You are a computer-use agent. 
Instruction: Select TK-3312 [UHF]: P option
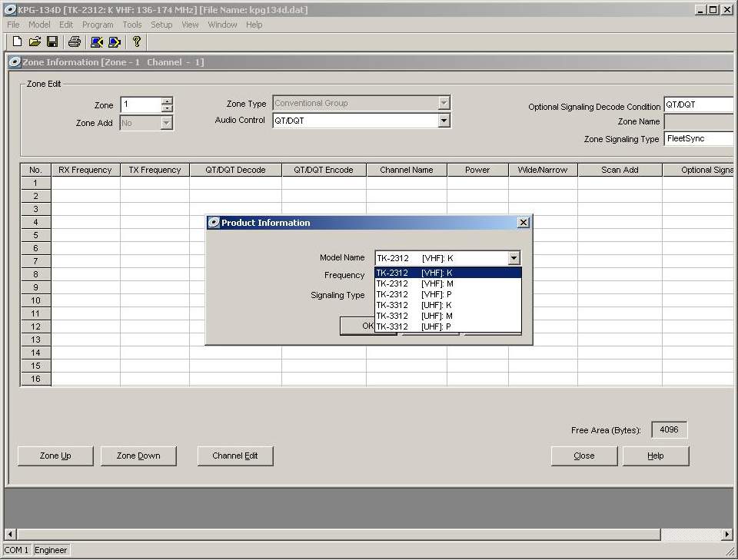(447, 326)
